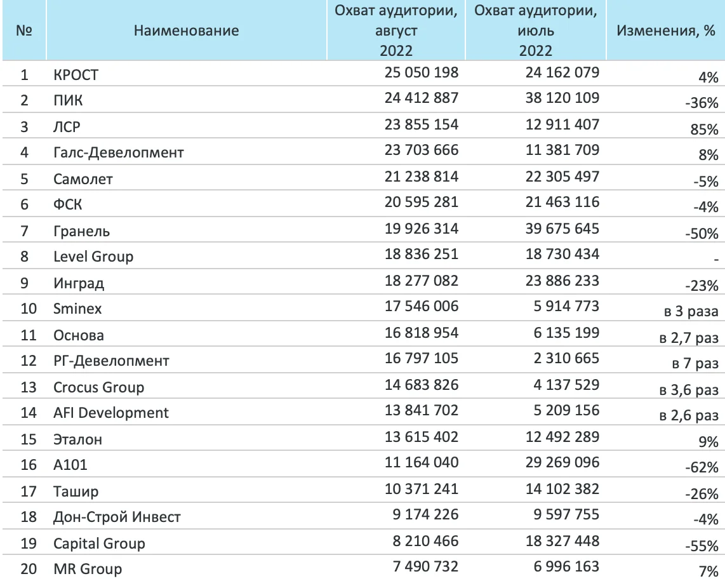This screenshot has height=588, width=725.
Task: Select the ПИК August value 24 412 887
Action: click(421, 98)
